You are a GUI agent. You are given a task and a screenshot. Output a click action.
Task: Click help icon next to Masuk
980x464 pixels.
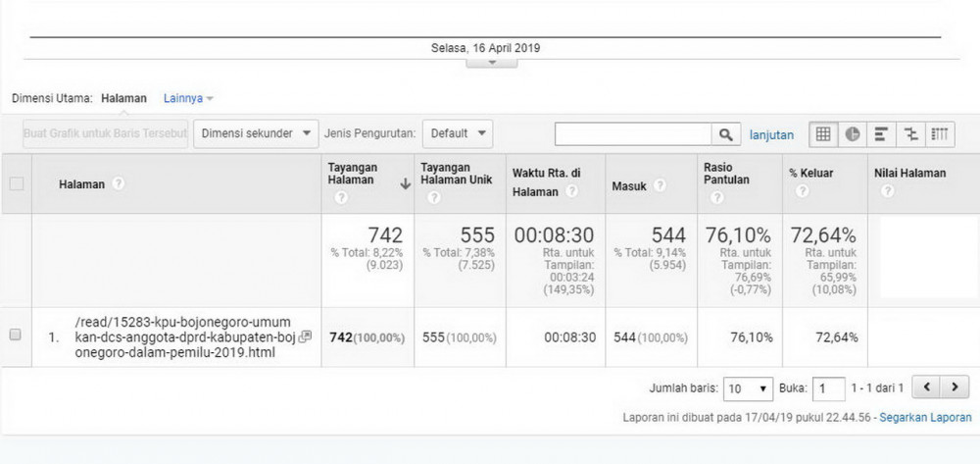pos(660,185)
